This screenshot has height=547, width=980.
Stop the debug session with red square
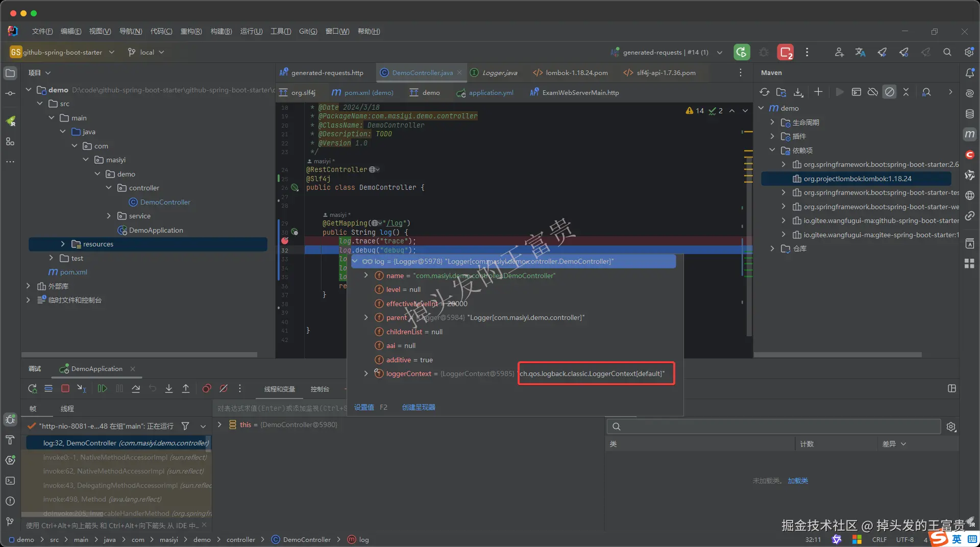pyautogui.click(x=65, y=389)
